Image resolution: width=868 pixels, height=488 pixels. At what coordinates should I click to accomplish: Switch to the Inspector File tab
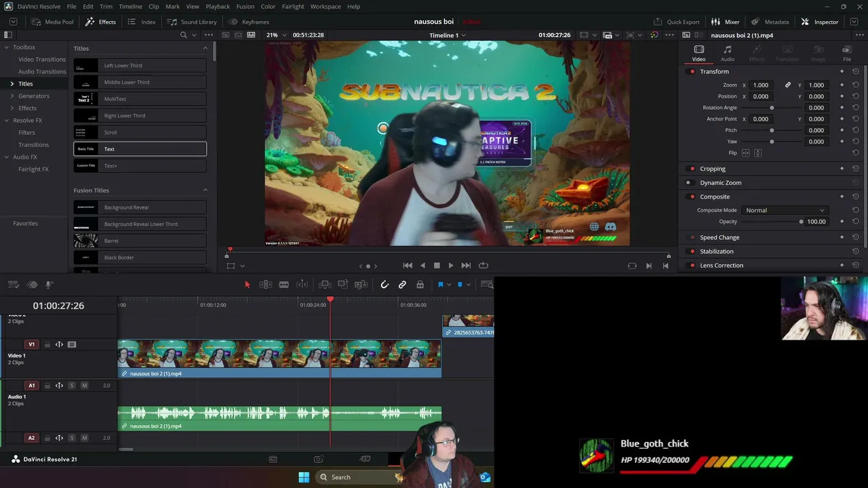(847, 54)
